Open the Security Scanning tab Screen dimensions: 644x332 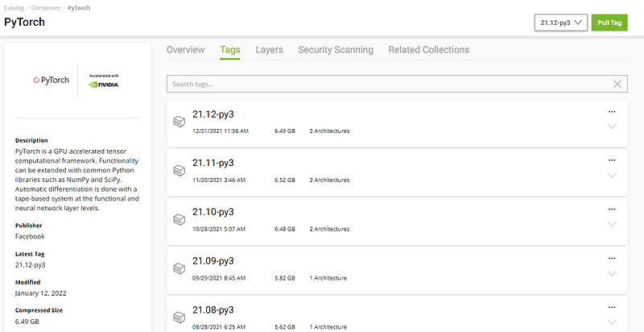point(336,50)
